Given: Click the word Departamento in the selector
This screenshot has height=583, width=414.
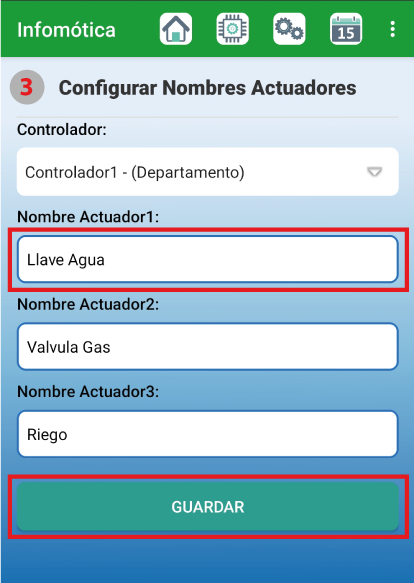Looking at the screenshot, I should pos(188,173).
